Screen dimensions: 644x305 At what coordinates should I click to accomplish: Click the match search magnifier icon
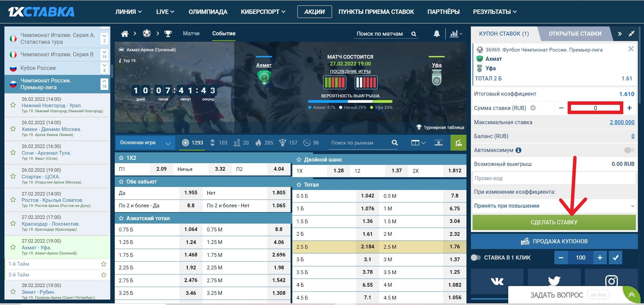pyautogui.click(x=413, y=34)
